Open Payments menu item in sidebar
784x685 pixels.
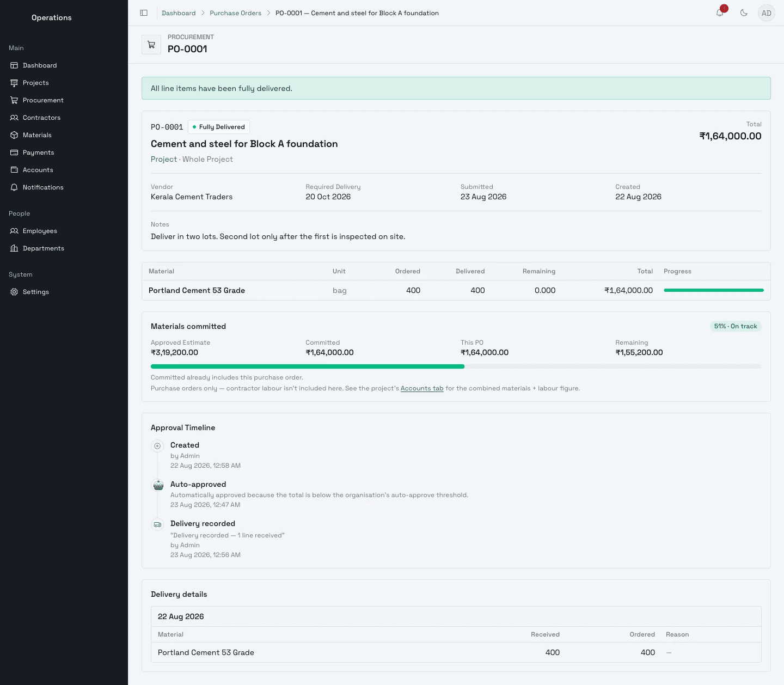[64, 152]
